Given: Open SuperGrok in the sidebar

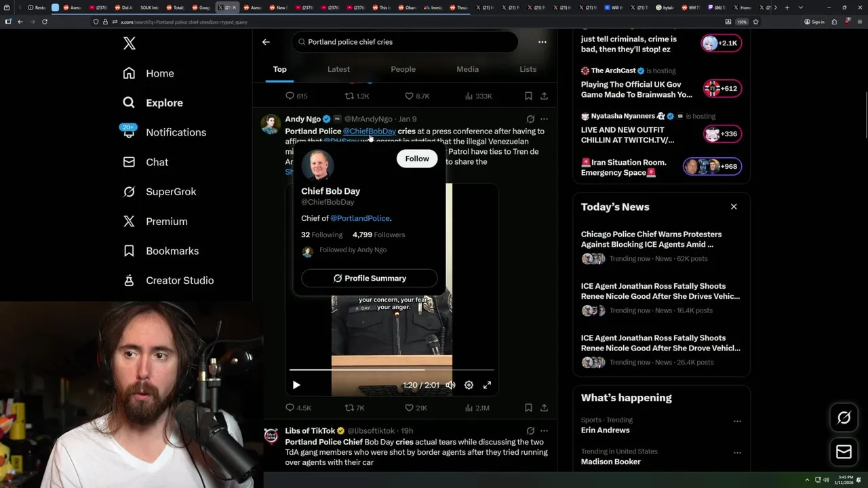Looking at the screenshot, I should tap(159, 192).
